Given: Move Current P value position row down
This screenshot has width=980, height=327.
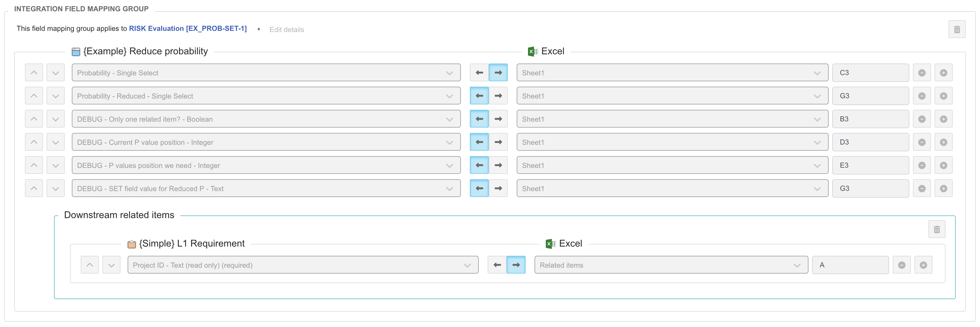Looking at the screenshot, I should (55, 142).
